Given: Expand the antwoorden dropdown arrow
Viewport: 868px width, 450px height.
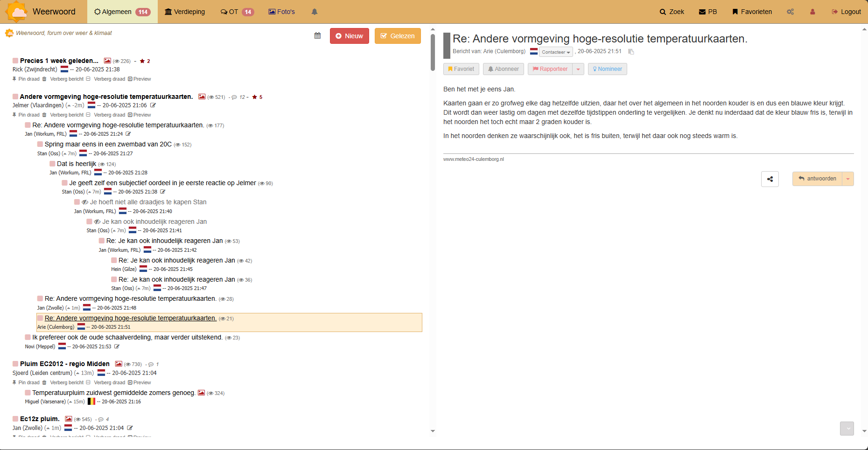Looking at the screenshot, I should (x=848, y=179).
